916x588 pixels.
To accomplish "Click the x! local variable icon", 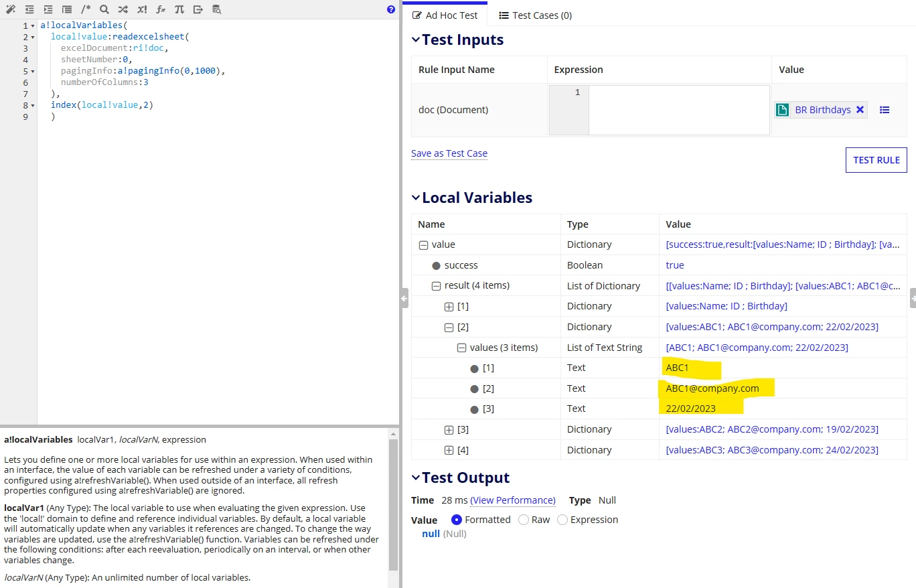I will tap(142, 9).
